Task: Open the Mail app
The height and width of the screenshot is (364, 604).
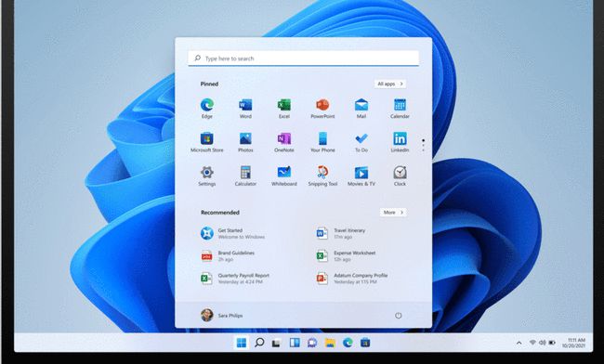Action: click(361, 108)
